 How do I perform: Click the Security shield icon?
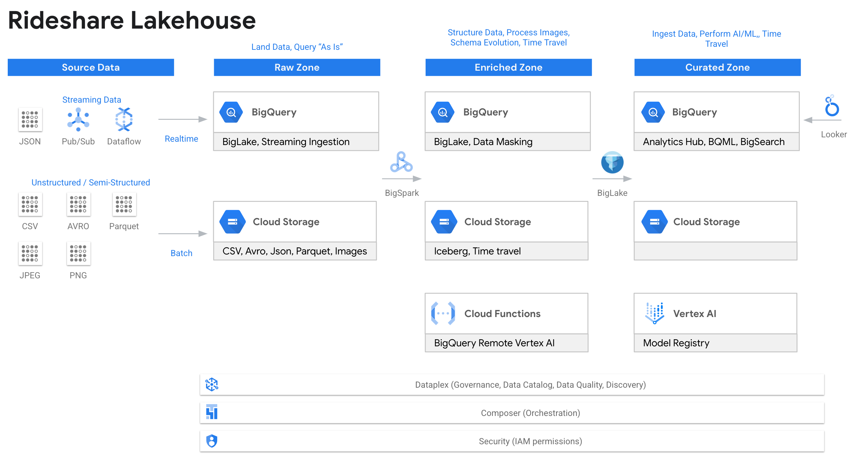[x=212, y=441]
